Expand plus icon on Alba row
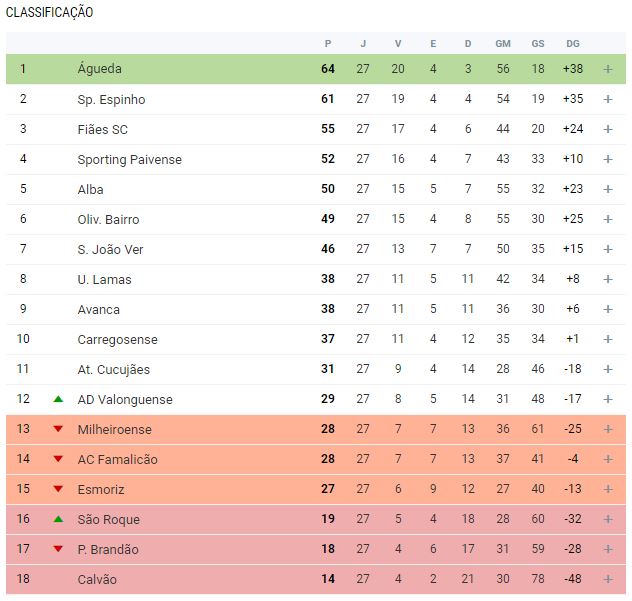The image size is (632, 601). 608,189
